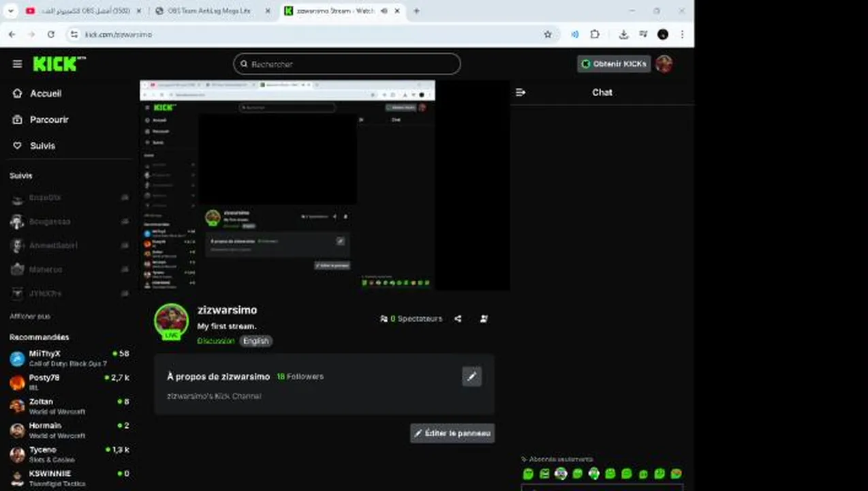Click the fourth green emote in chat
Screen dimensions: 868x491
coord(578,474)
